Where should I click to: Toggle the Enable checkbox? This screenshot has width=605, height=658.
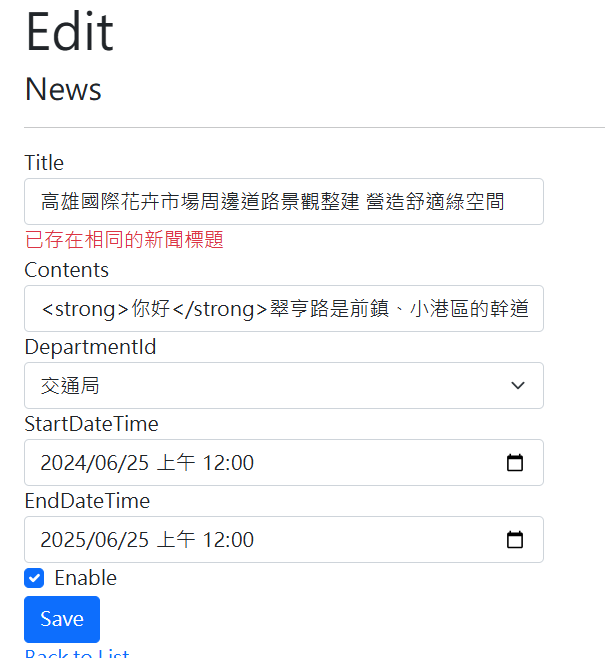pyautogui.click(x=34, y=578)
